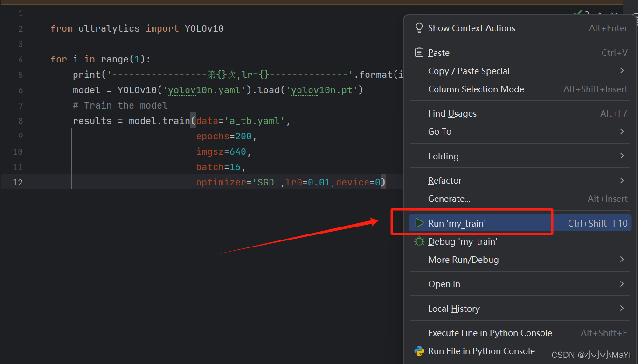Click the bug icon for Debug 'my_train'
The image size is (638, 364).
coord(419,241)
